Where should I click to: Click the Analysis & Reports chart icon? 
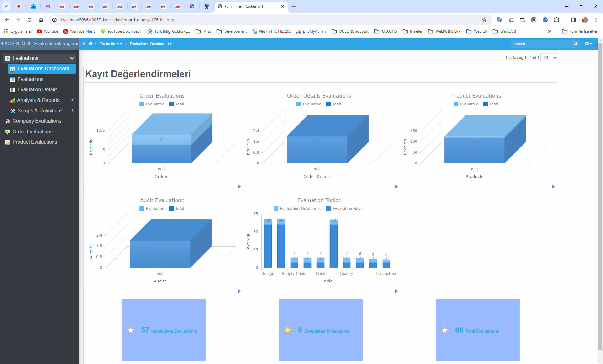click(x=13, y=100)
